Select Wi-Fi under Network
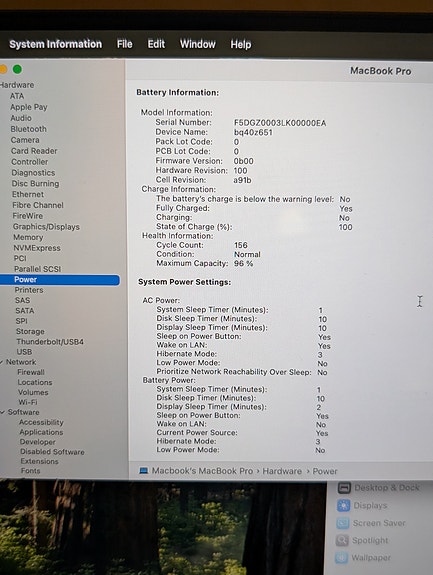Screen dimensions: 433x575 click(x=28, y=402)
